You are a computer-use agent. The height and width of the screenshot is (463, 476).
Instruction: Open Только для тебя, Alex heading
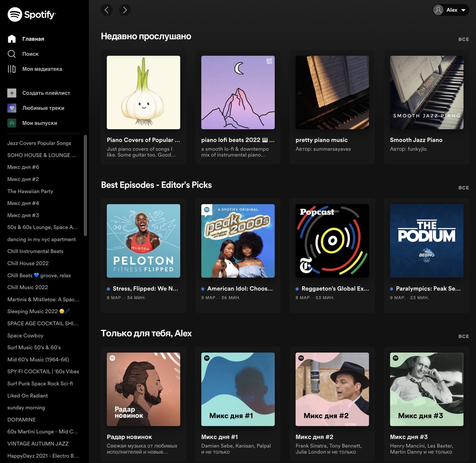point(146,333)
